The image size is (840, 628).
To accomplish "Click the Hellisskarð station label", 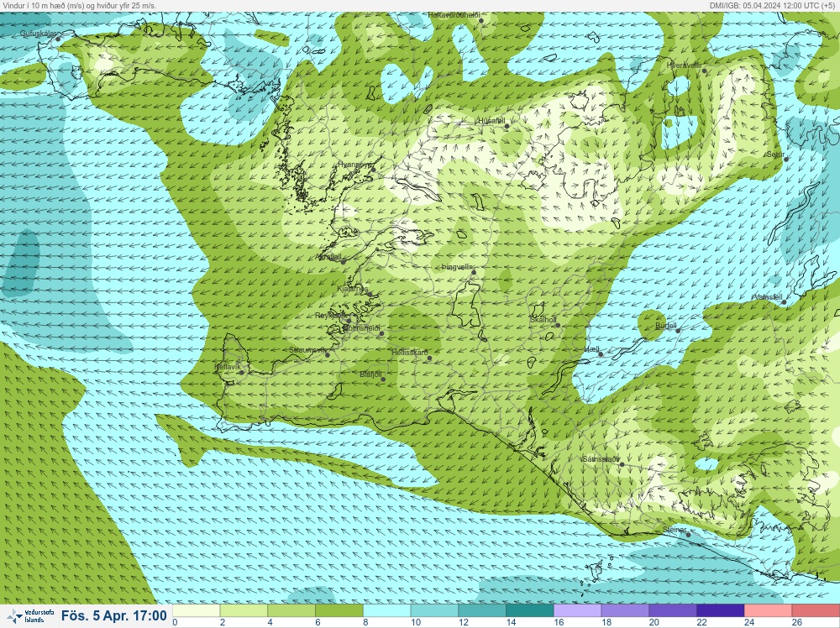I will [x=410, y=353].
